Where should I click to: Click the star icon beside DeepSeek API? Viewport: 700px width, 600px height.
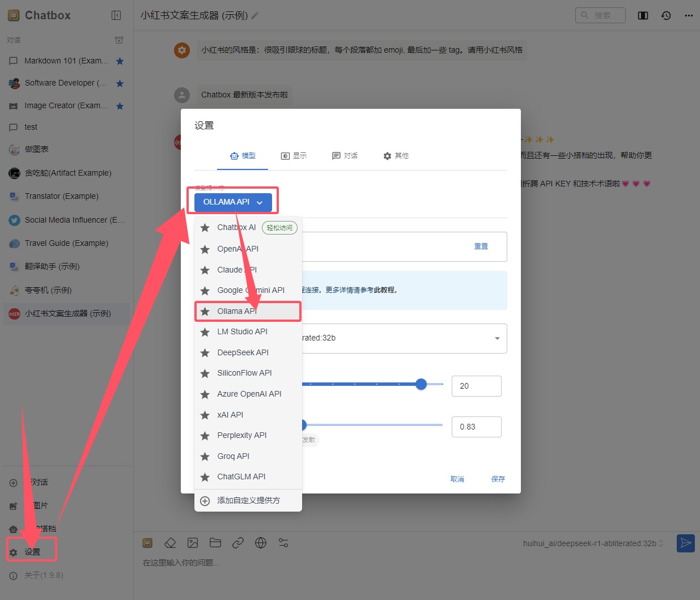coord(205,353)
